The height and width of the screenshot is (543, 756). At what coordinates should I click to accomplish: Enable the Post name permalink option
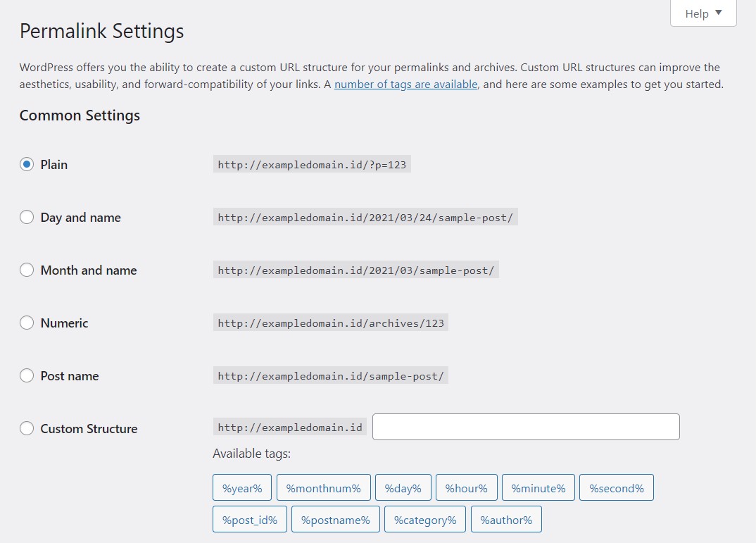(27, 376)
